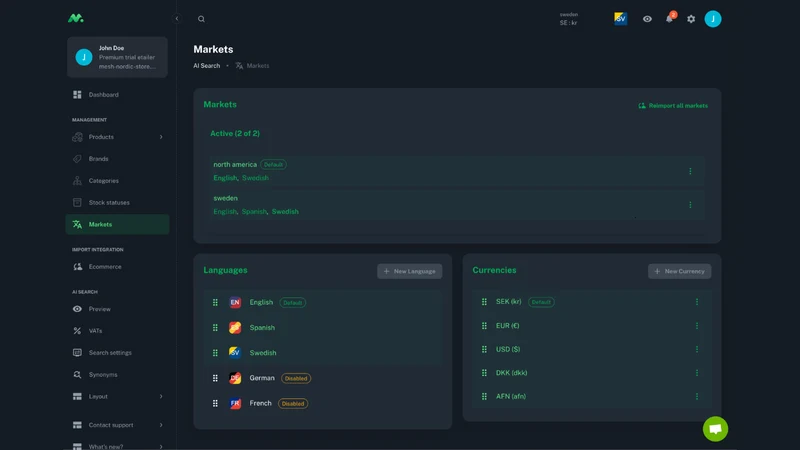Open options menu for SEK (kr)
The height and width of the screenshot is (450, 800).
(x=697, y=302)
